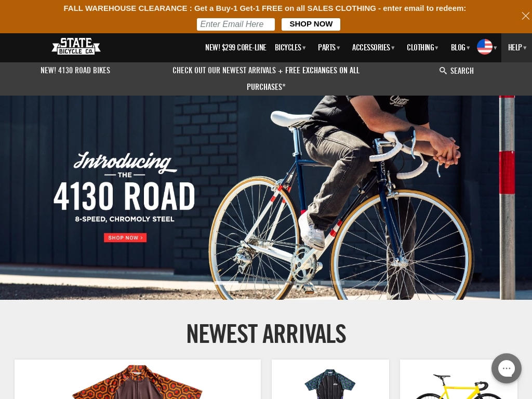Focus the Enter Email Here field
The image size is (532, 399).
(x=236, y=24)
